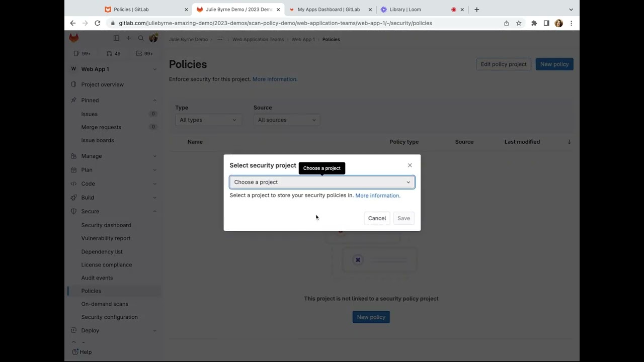Click New policy button at top
Screen dimensions: 644x362
pyautogui.click(x=554, y=64)
